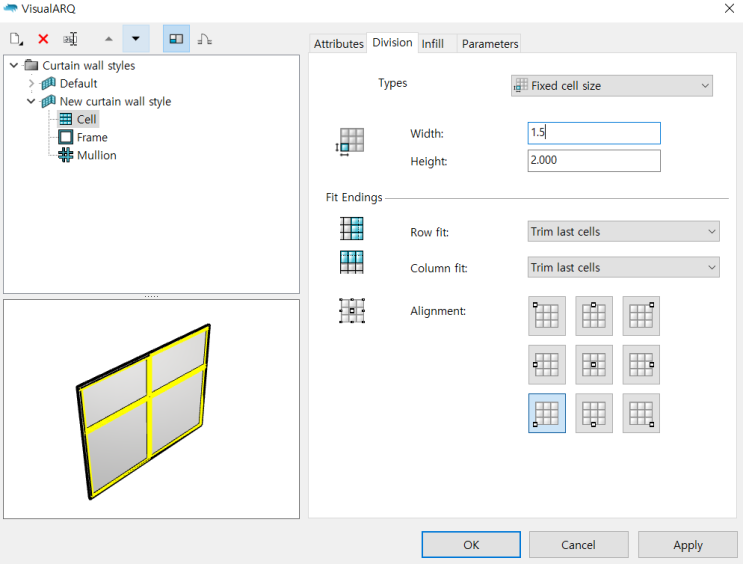Open the Types dropdown
The height and width of the screenshot is (564, 743).
(611, 86)
